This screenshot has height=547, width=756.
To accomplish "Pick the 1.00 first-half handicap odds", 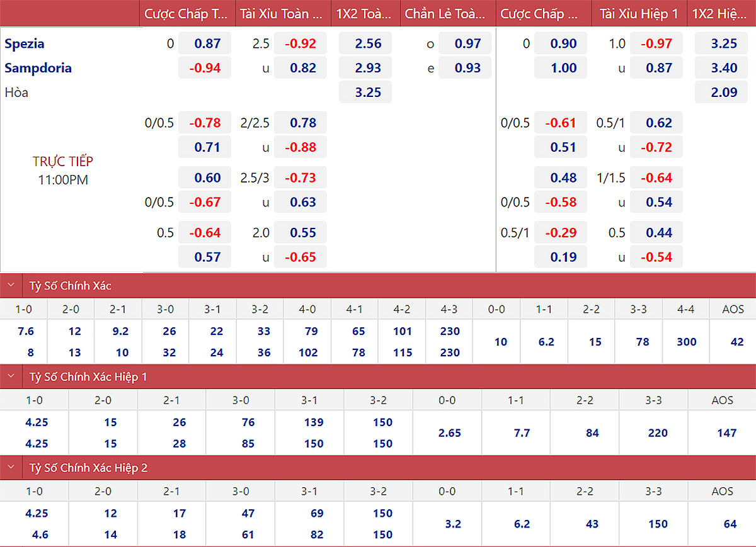I will (x=563, y=68).
